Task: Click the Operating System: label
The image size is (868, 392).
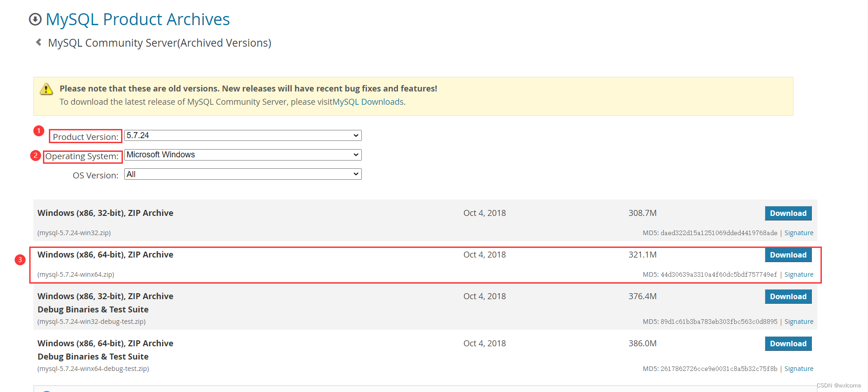Action: [x=82, y=156]
